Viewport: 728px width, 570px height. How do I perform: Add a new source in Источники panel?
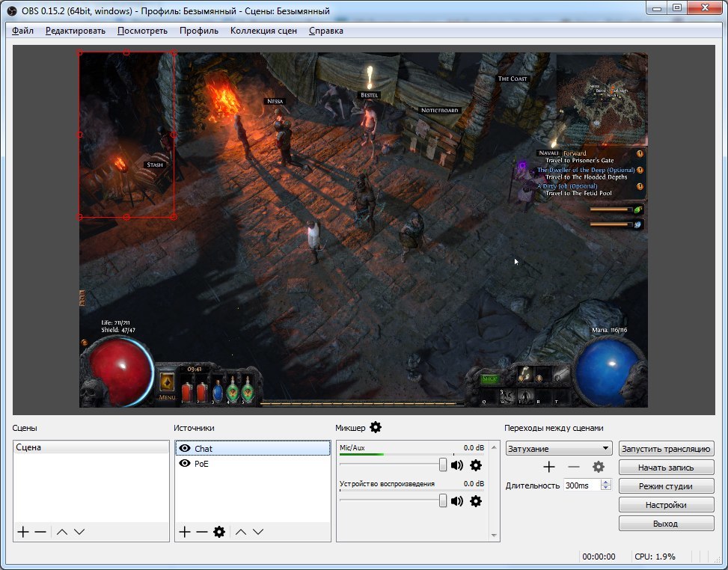coord(184,532)
